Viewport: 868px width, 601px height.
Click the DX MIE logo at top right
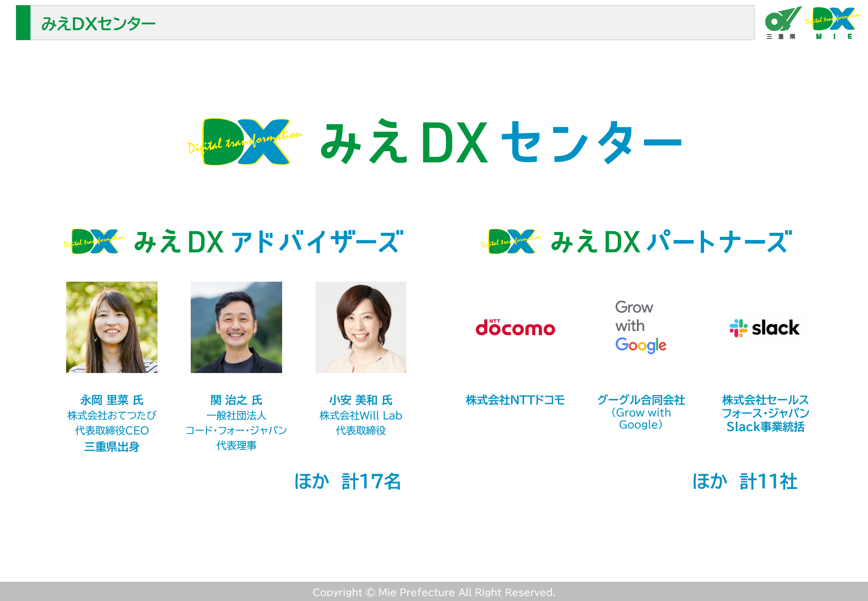[x=833, y=23]
